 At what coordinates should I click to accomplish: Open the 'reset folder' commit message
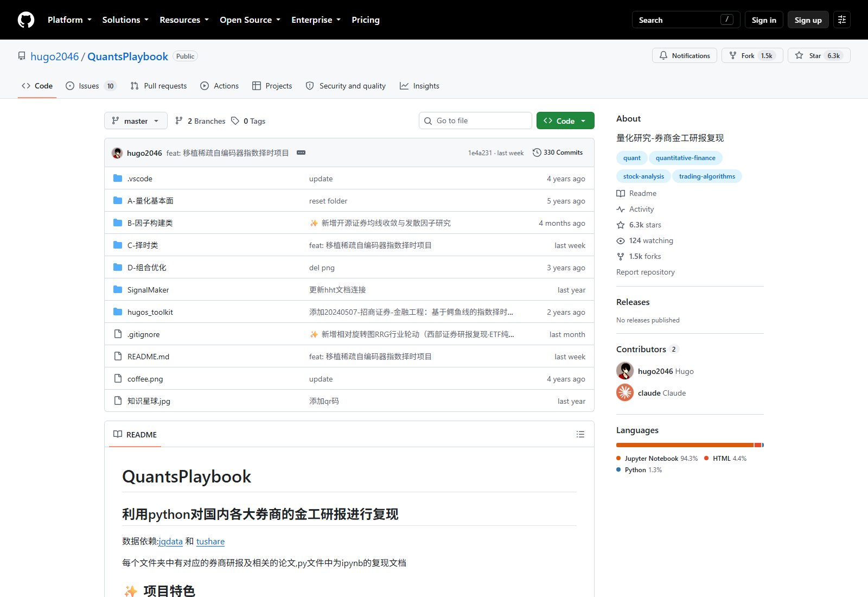tap(328, 201)
